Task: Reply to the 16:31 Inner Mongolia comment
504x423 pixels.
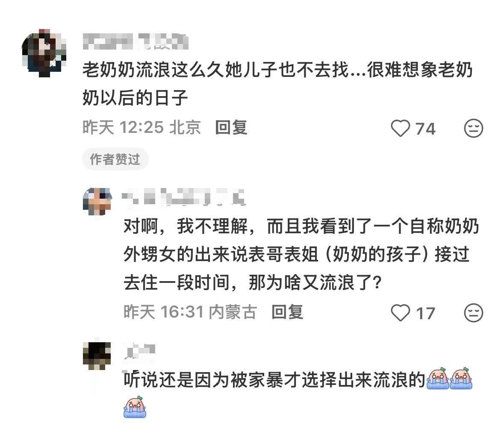Action: tap(287, 312)
